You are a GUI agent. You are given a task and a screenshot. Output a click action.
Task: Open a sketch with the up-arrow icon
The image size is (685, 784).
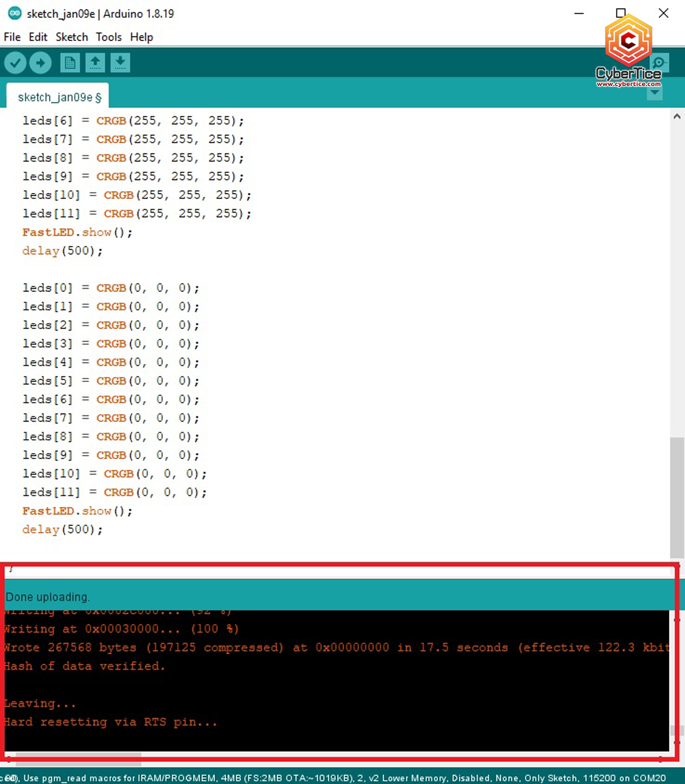pyautogui.click(x=95, y=63)
